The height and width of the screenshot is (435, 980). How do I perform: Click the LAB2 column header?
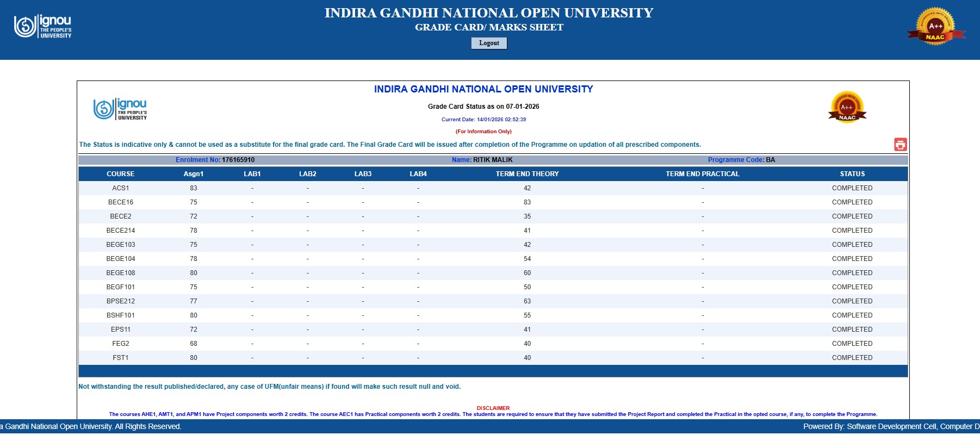[x=308, y=174]
